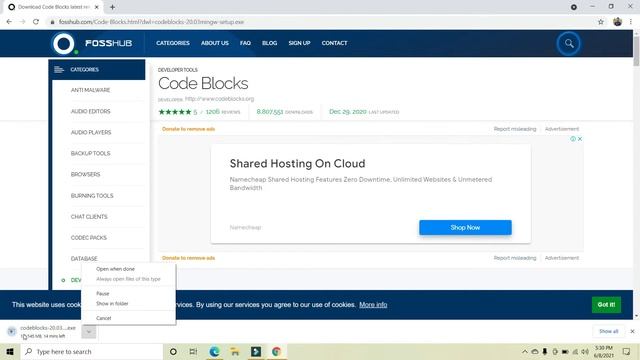Click the browser back arrow
This screenshot has width=640, height=360.
click(9, 22)
